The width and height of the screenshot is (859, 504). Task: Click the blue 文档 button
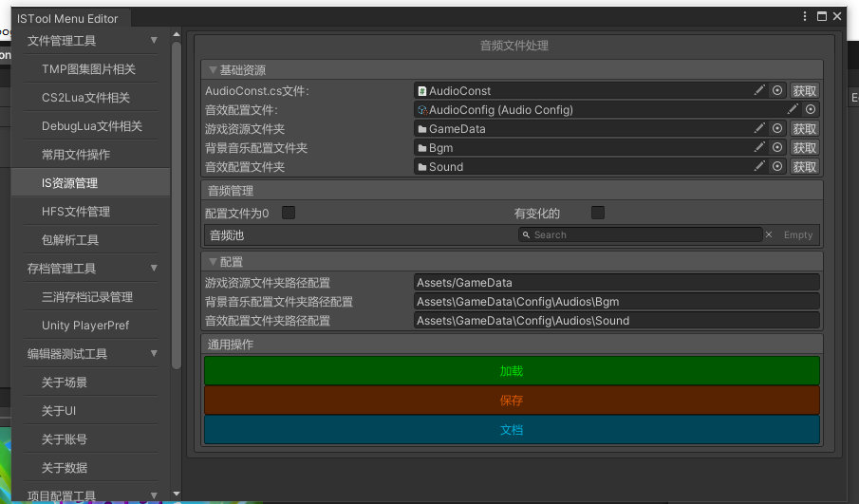[x=512, y=430]
